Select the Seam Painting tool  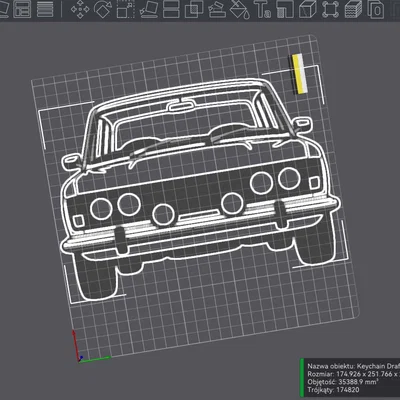tap(285, 9)
